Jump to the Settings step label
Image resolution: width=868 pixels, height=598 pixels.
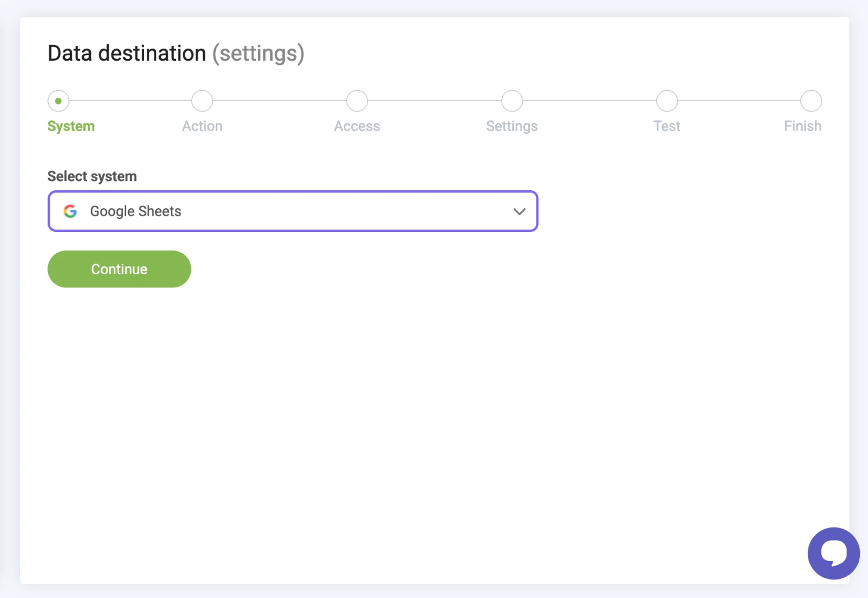pos(512,126)
